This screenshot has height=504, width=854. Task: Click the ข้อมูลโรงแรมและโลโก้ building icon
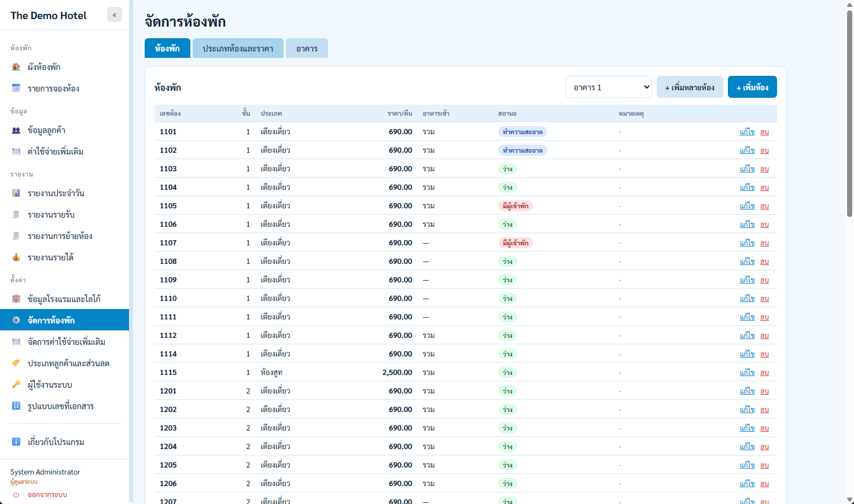point(16,299)
